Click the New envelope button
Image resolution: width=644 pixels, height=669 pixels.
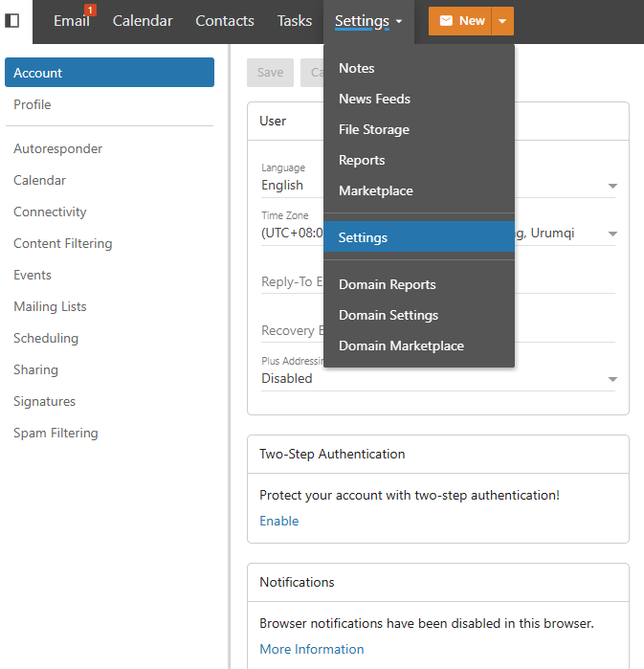[x=460, y=21]
